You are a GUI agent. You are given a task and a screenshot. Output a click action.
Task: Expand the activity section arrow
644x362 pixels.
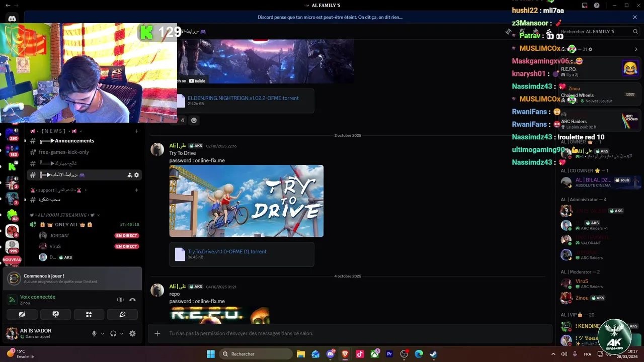coord(636,49)
